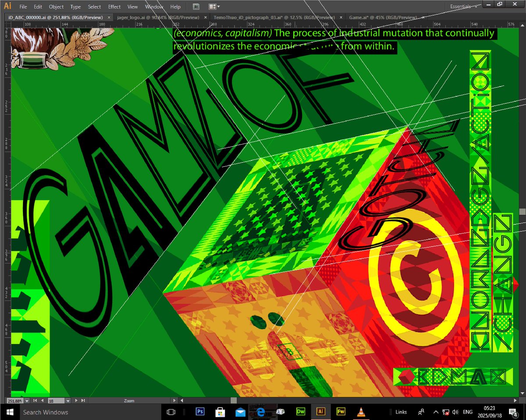Click the network status tray icon

point(445,412)
